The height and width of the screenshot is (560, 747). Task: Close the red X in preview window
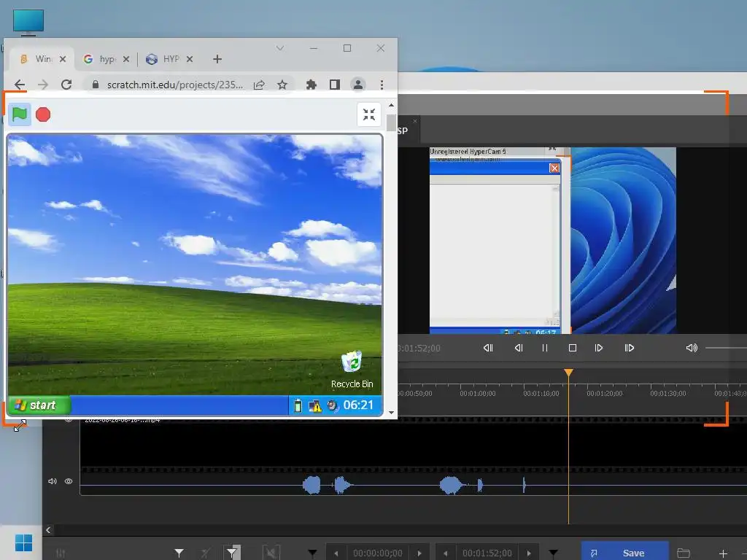click(x=554, y=168)
